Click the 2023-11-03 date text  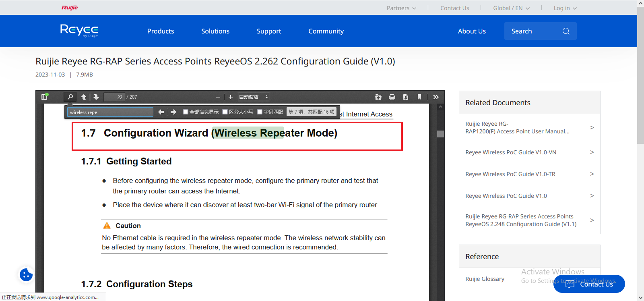coord(50,75)
